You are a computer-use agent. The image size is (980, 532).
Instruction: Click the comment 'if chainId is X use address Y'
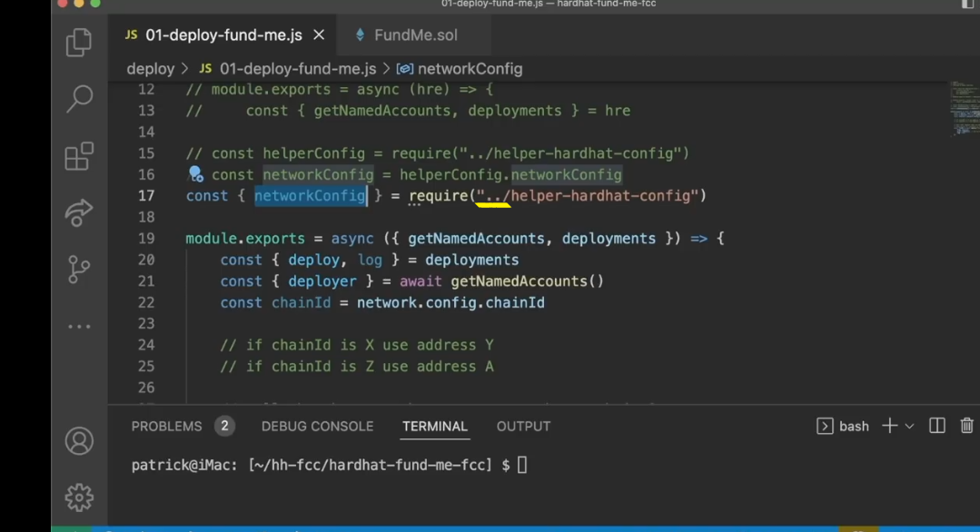(357, 345)
